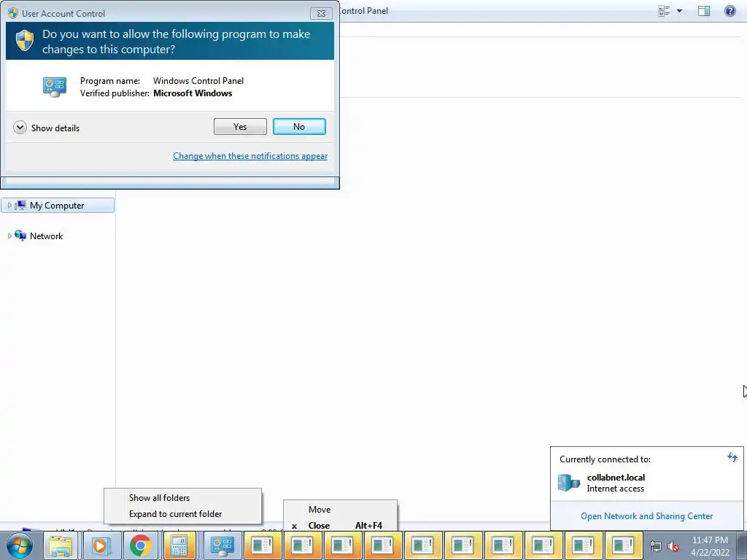Click the network tray icon
Viewport: 747px width, 560px height.
click(x=656, y=546)
